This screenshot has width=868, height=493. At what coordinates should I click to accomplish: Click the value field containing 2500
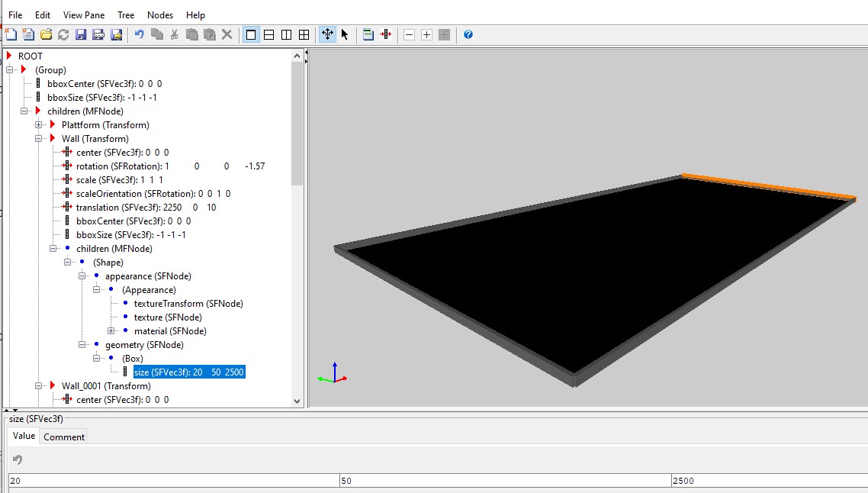click(x=763, y=481)
